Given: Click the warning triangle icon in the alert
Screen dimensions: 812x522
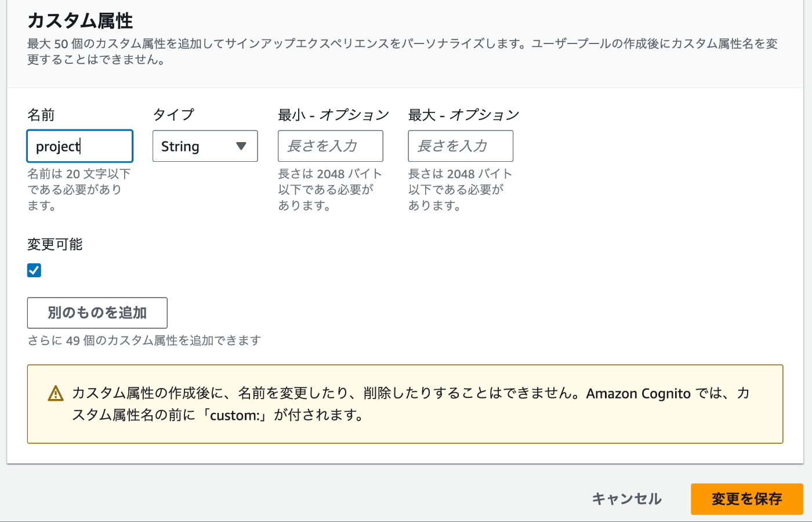Looking at the screenshot, I should pyautogui.click(x=56, y=393).
